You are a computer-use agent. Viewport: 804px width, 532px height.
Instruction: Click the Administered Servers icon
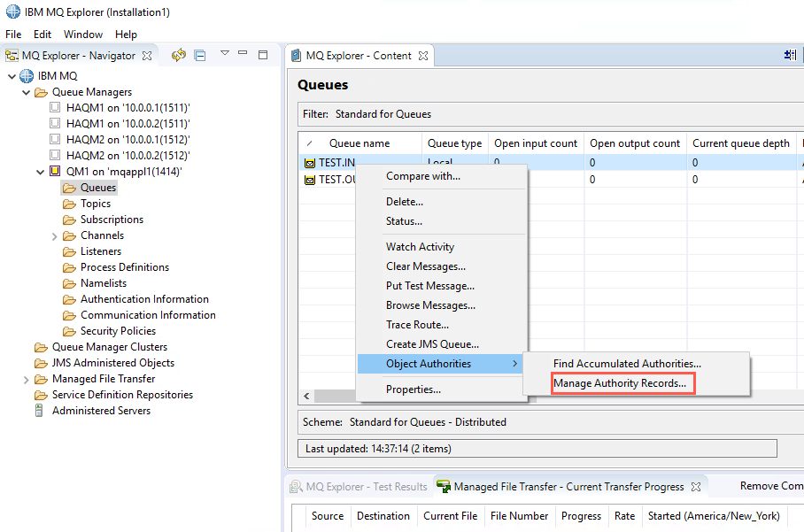coord(39,411)
